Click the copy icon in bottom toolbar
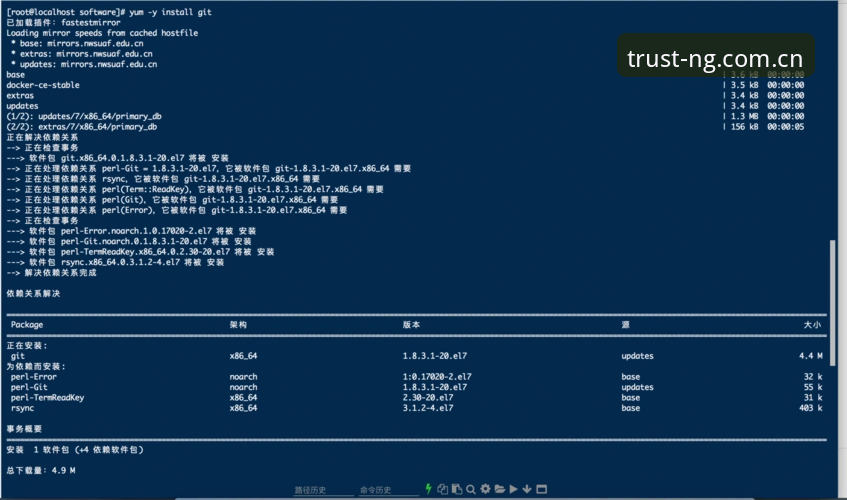Screen dimensions: 847x500 (x=442, y=489)
